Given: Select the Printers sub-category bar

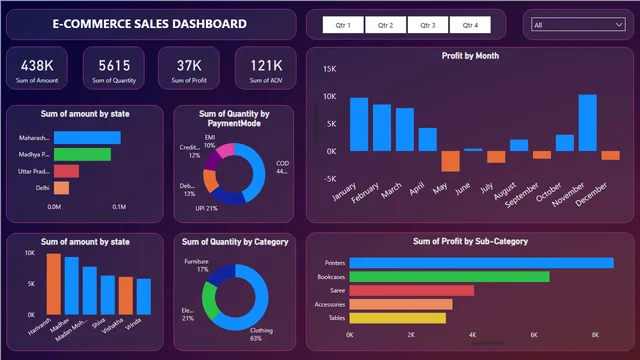Looking at the screenshot, I should 482,263.
